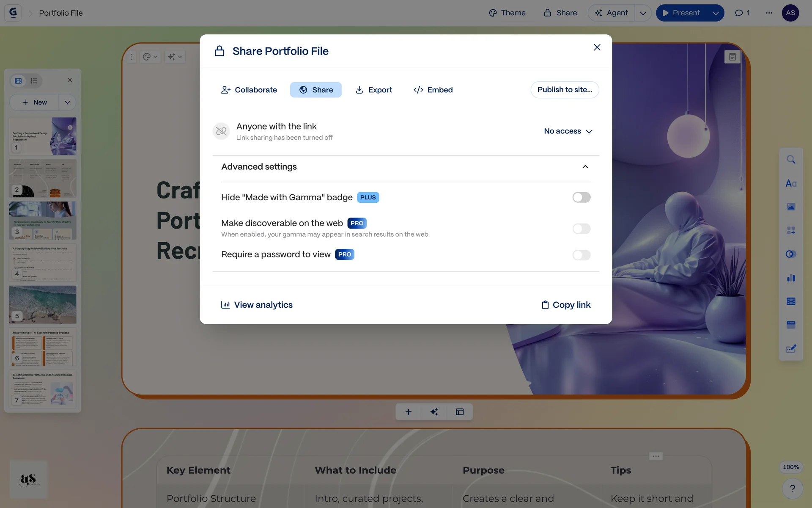The height and width of the screenshot is (508, 812).
Task: Click the help question mark button
Action: point(793,489)
